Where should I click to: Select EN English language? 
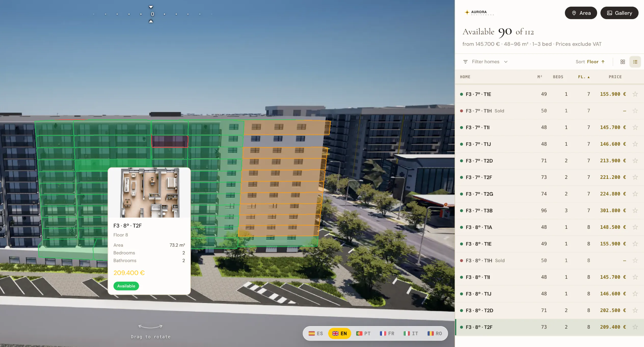tap(339, 333)
